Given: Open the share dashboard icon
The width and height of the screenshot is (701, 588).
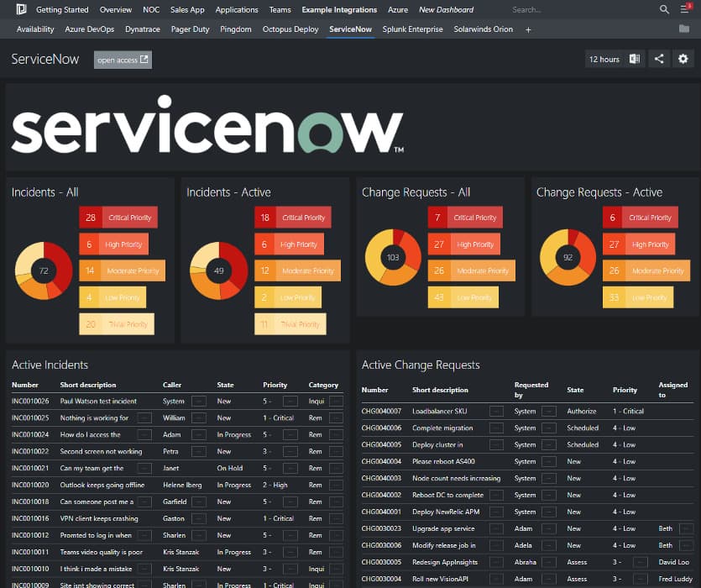Looking at the screenshot, I should click(x=659, y=59).
